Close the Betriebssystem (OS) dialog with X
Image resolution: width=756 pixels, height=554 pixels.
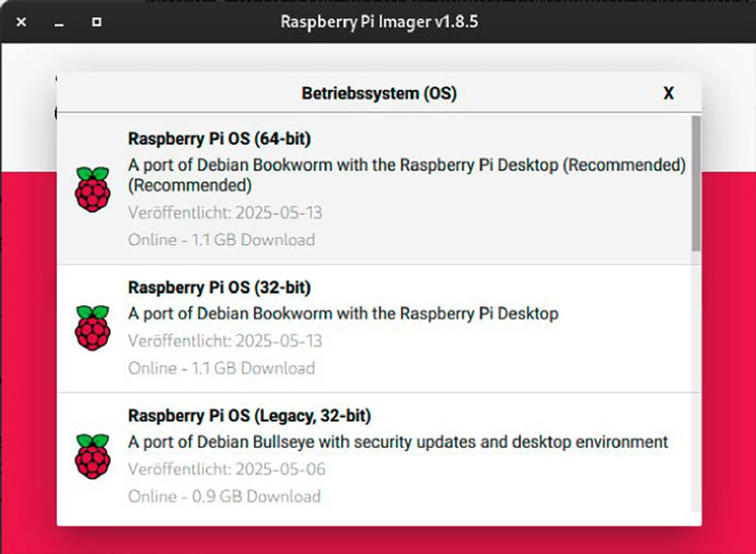[668, 93]
